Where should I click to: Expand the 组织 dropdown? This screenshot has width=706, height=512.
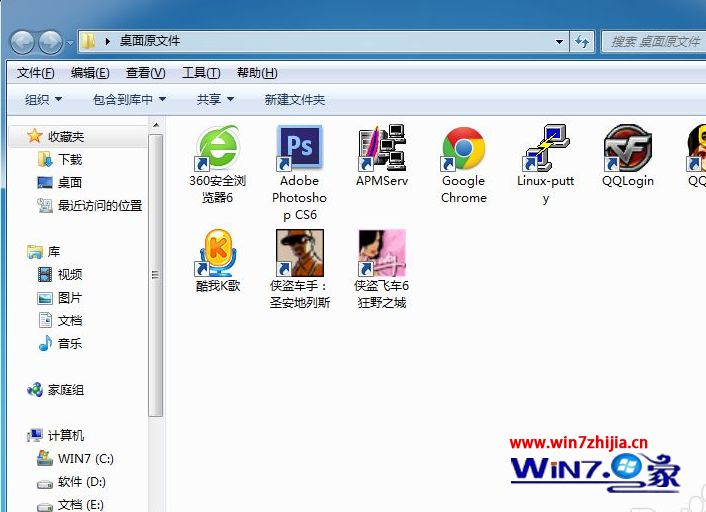click(43, 99)
